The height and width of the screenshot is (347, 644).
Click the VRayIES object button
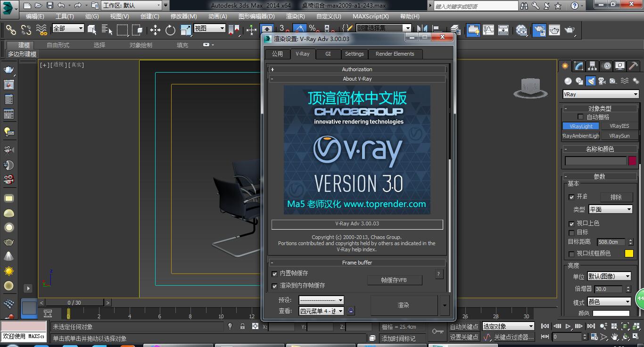point(619,126)
